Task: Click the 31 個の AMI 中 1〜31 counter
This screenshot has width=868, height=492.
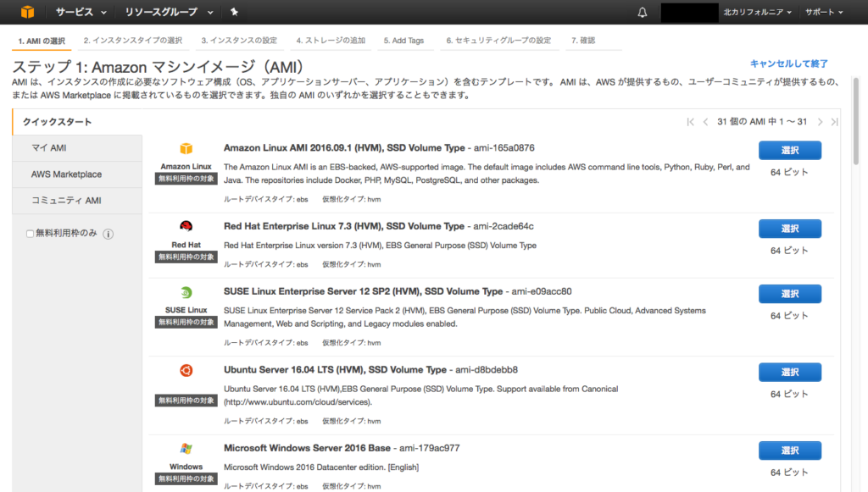Action: click(762, 122)
